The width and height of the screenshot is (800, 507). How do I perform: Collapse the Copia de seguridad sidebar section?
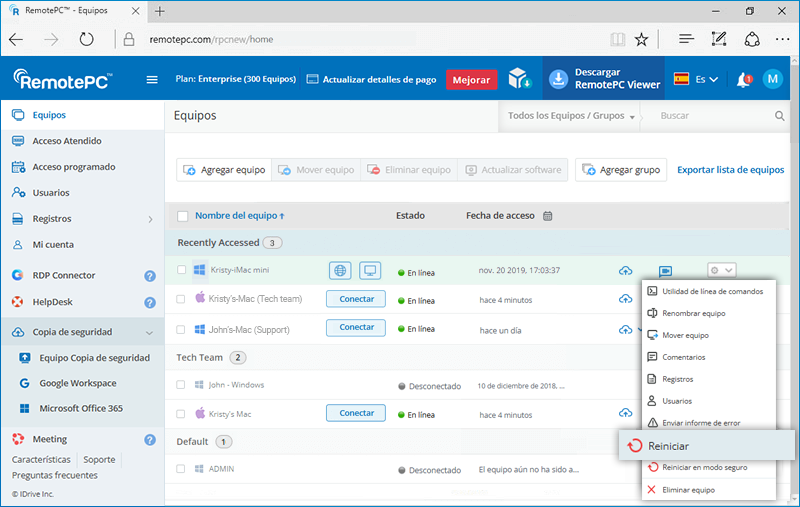click(149, 332)
